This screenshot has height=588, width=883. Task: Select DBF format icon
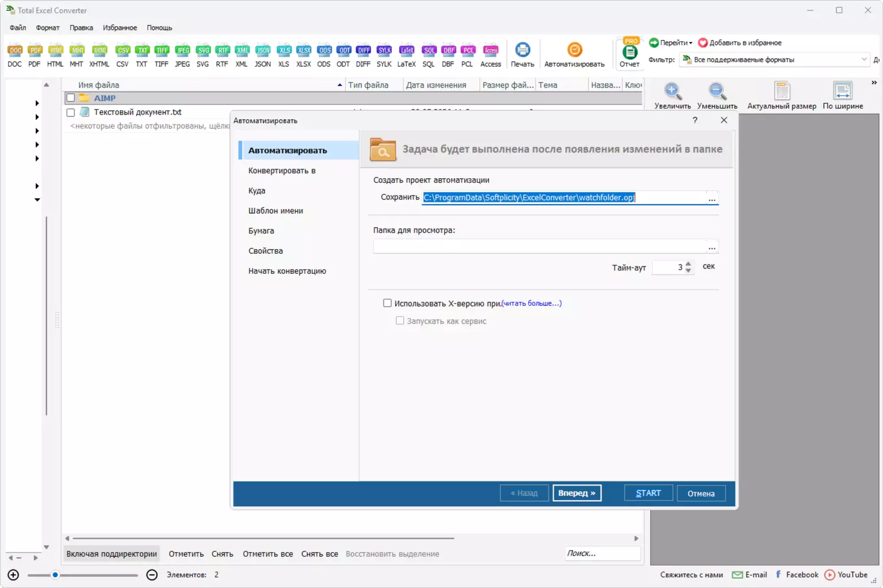click(448, 55)
